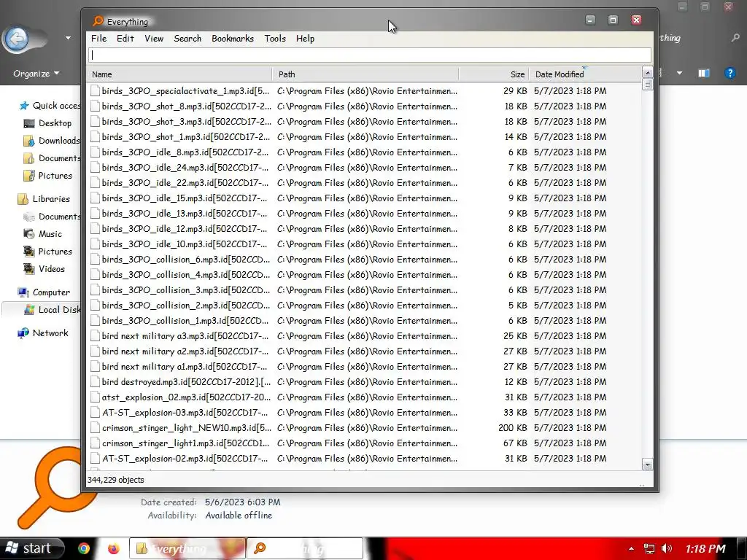This screenshot has width=747, height=560.
Task: Click the Start button
Action: click(31, 548)
